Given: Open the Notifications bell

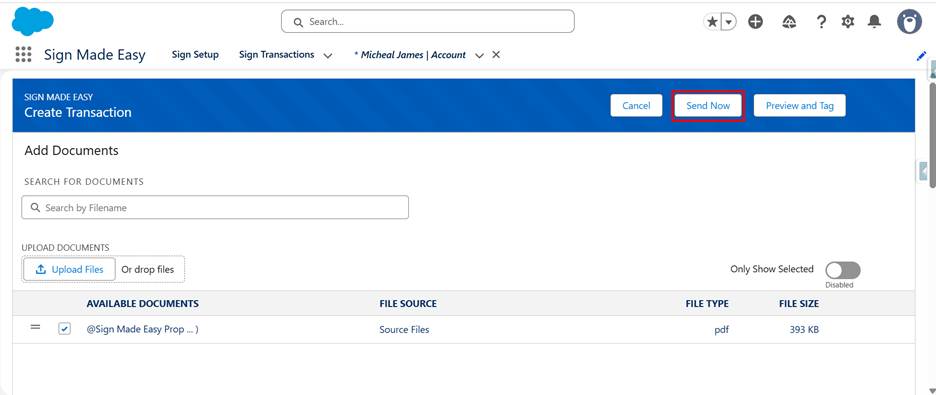Looking at the screenshot, I should coord(875,22).
